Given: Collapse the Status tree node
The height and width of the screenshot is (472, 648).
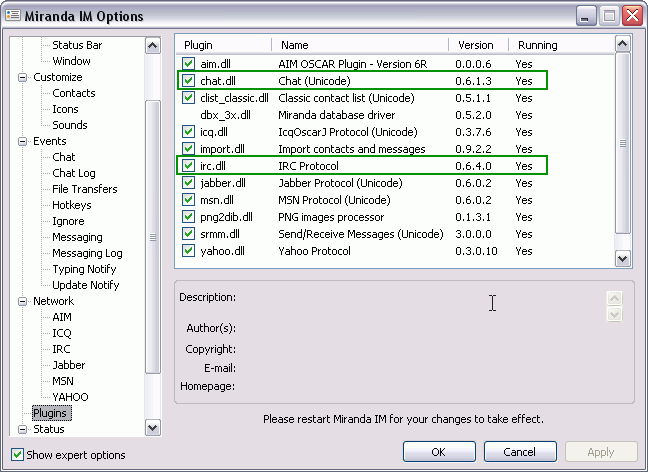Looking at the screenshot, I should pos(22,429).
